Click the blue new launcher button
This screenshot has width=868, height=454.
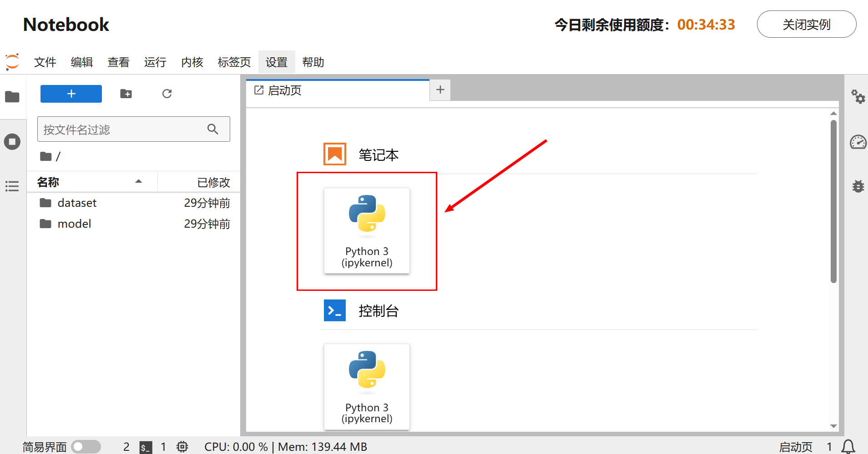tap(71, 94)
